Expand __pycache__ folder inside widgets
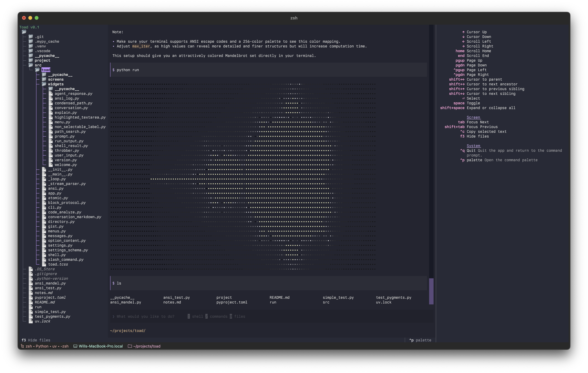 [x=51, y=89]
